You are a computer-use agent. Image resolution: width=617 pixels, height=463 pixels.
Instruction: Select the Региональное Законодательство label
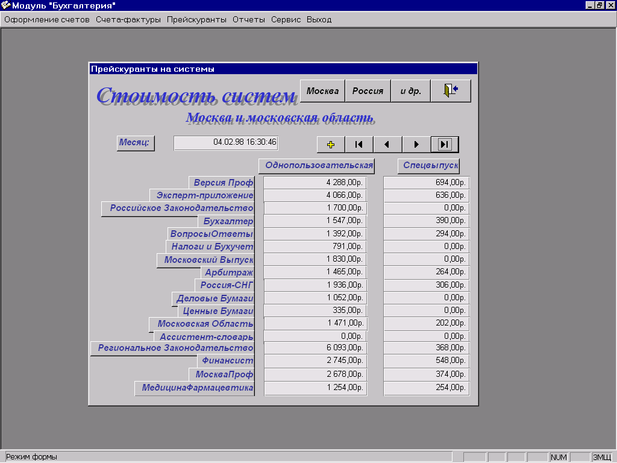coord(172,349)
